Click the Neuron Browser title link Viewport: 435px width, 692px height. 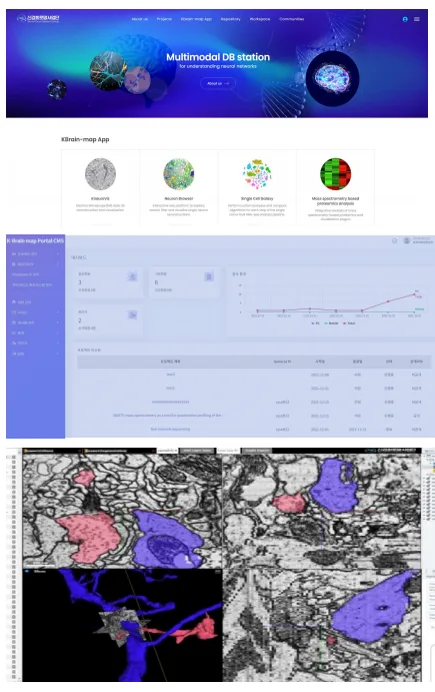pyautogui.click(x=179, y=199)
